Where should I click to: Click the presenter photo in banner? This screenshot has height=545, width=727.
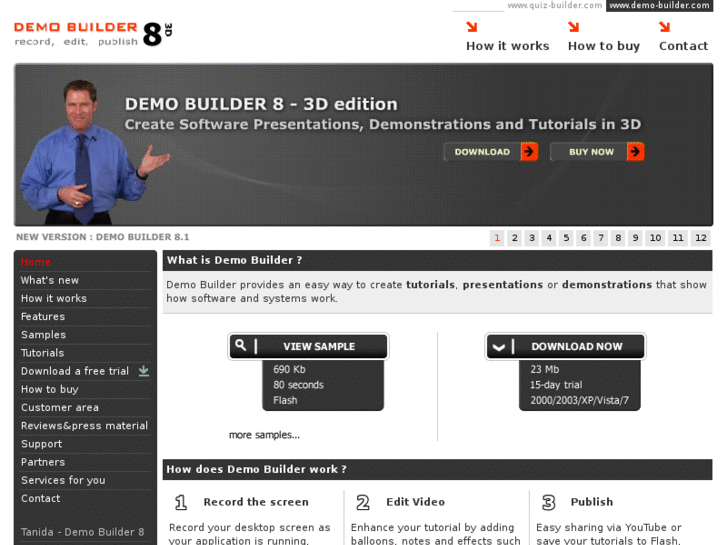[95, 152]
